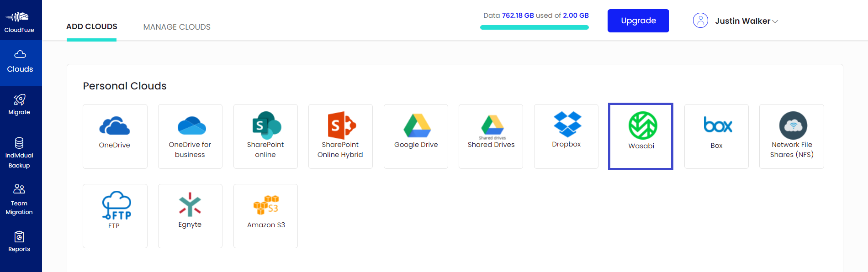Click the data usage progress bar
The image size is (868, 272).
pos(535,27)
